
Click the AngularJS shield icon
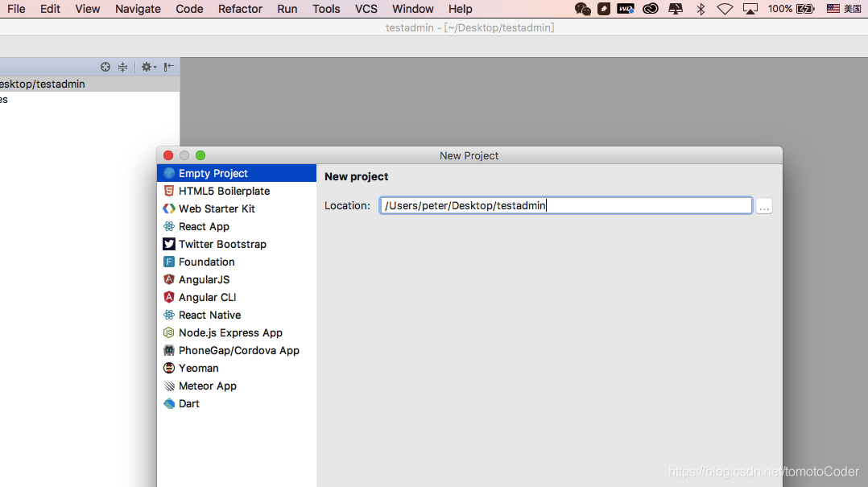(169, 279)
